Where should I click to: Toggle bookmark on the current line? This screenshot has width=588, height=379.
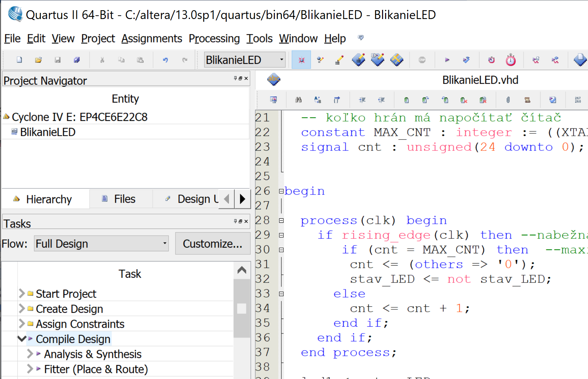click(x=406, y=100)
